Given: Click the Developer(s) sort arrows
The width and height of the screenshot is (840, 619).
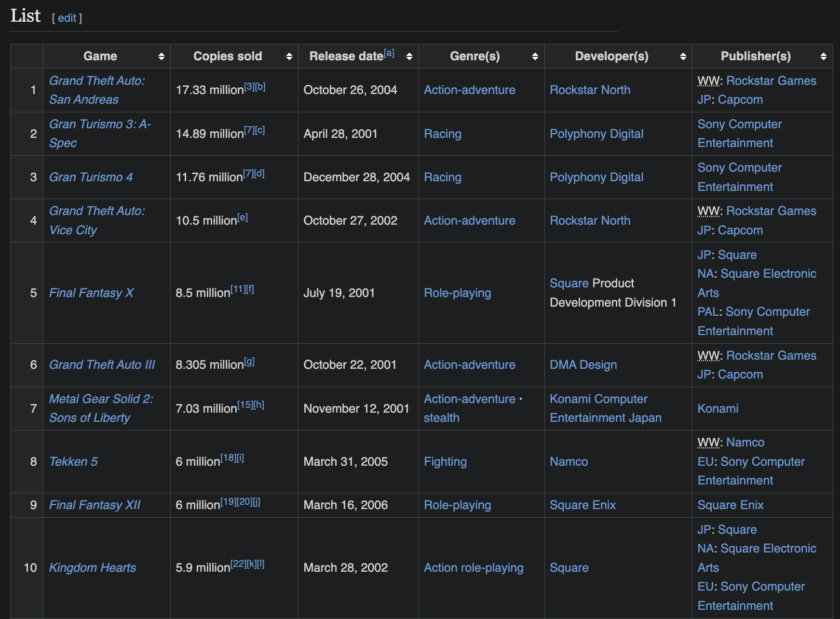Looking at the screenshot, I should (x=683, y=56).
